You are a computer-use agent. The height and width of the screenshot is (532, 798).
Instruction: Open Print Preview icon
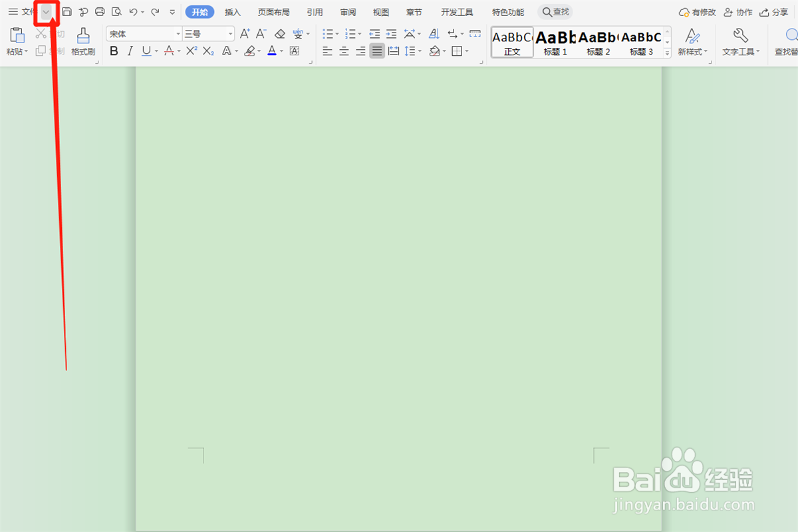(x=116, y=12)
